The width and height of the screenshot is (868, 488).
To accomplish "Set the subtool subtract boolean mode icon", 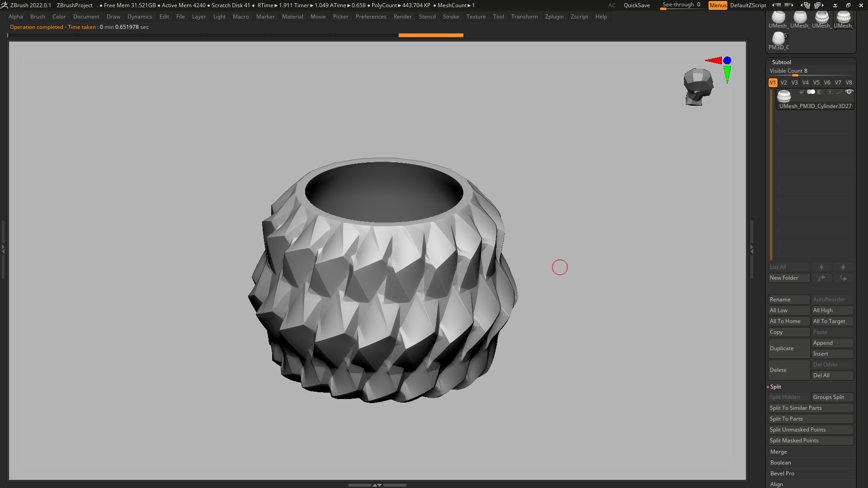I will [821, 92].
